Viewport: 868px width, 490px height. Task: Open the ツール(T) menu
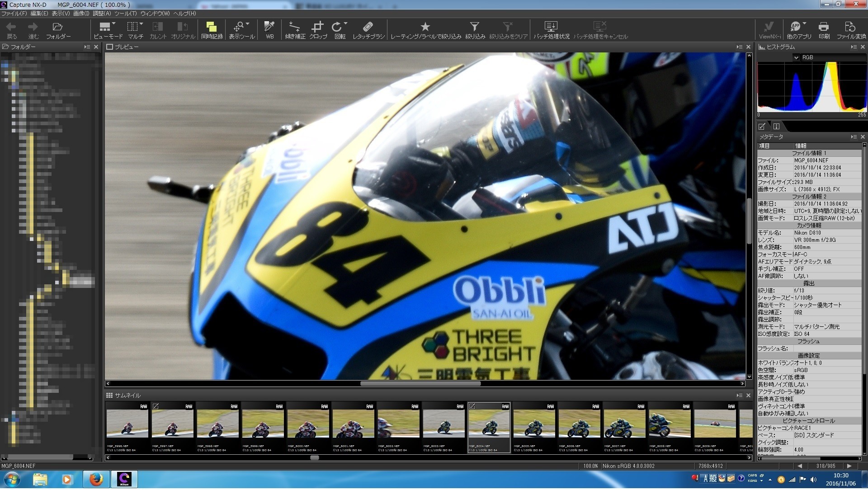(125, 14)
